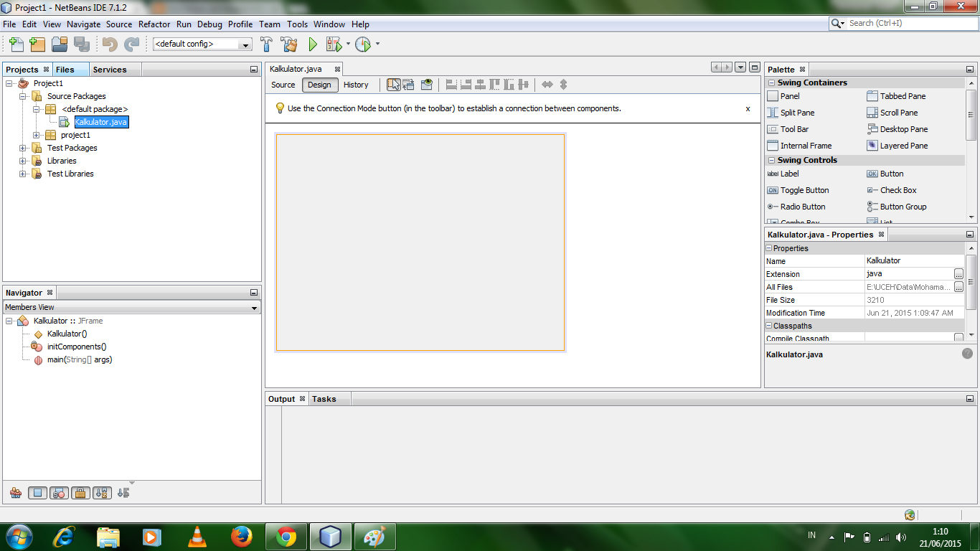The image size is (980, 551).
Task: Click the Change horizontal resizability icon
Action: coord(547,85)
